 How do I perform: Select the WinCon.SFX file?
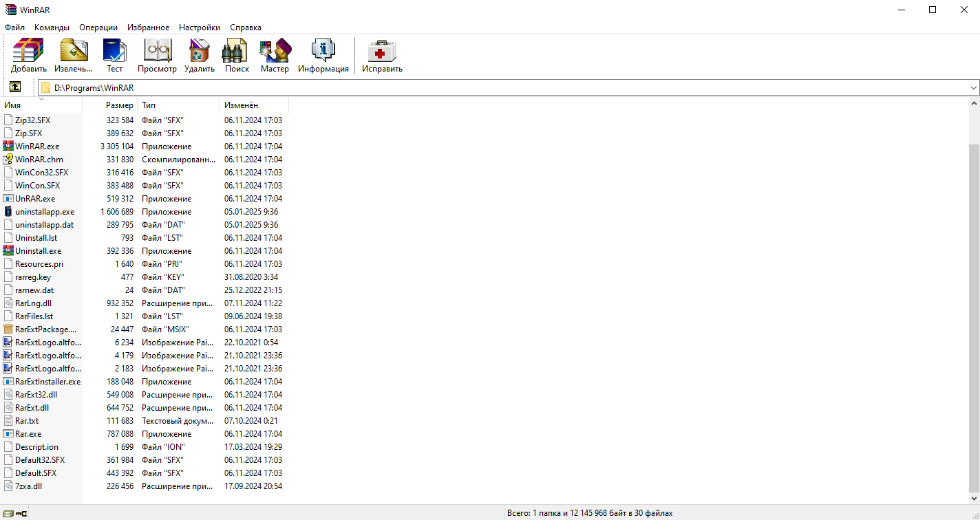[37, 186]
